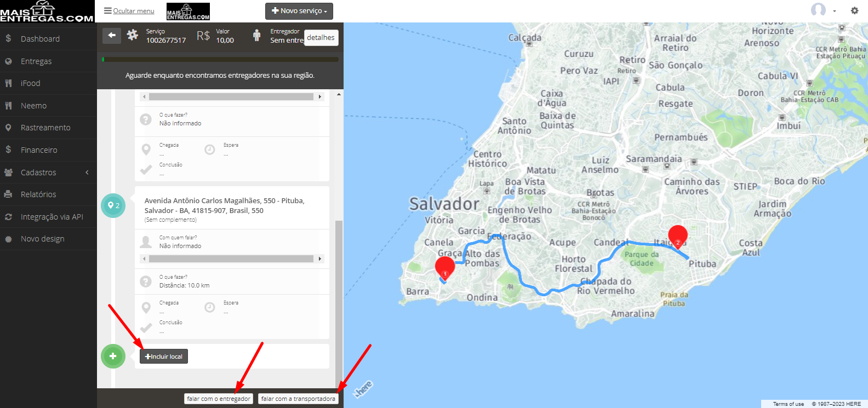
Task: Open the detalhes button
Action: [x=321, y=37]
